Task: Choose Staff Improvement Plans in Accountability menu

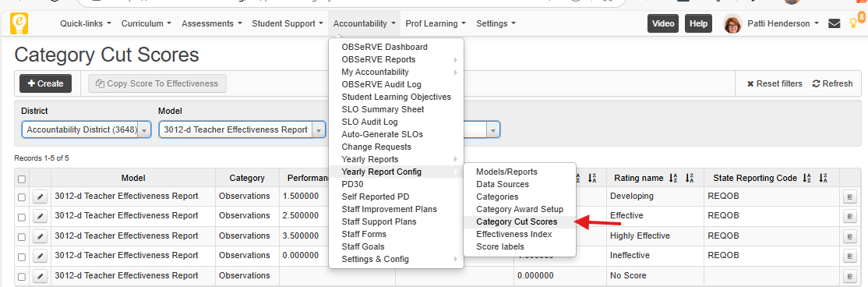Action: [389, 209]
